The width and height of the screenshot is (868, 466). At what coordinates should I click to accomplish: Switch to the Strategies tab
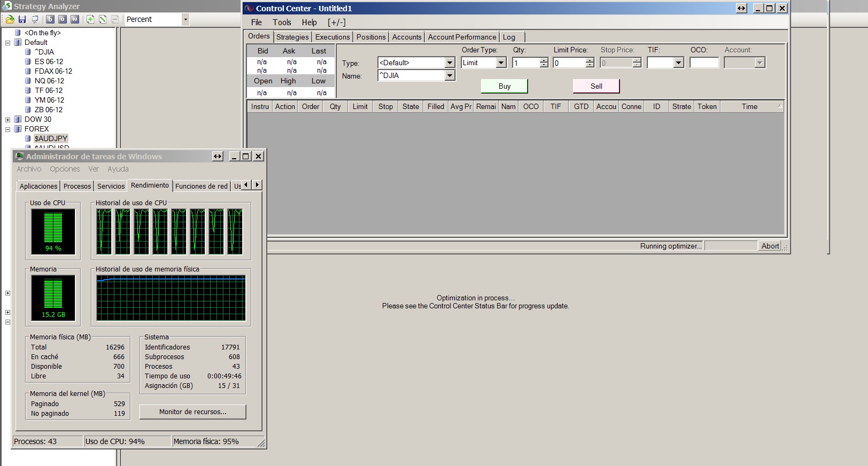tap(292, 37)
